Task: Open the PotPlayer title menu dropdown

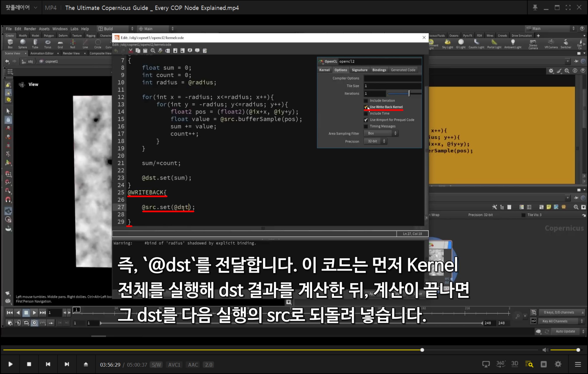Action: (36, 8)
